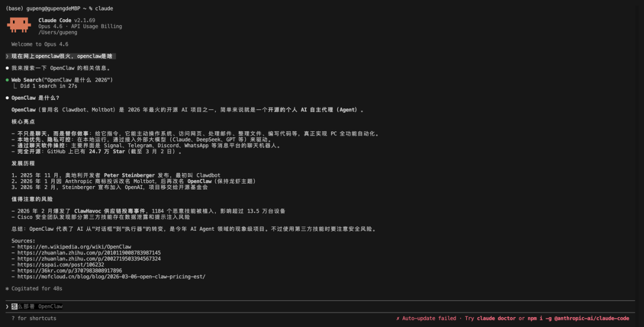Screen dimensions: 644x327
Task: Click the line about Signal、Telegram、Discord、WhatsApp
Action: coord(146,146)
